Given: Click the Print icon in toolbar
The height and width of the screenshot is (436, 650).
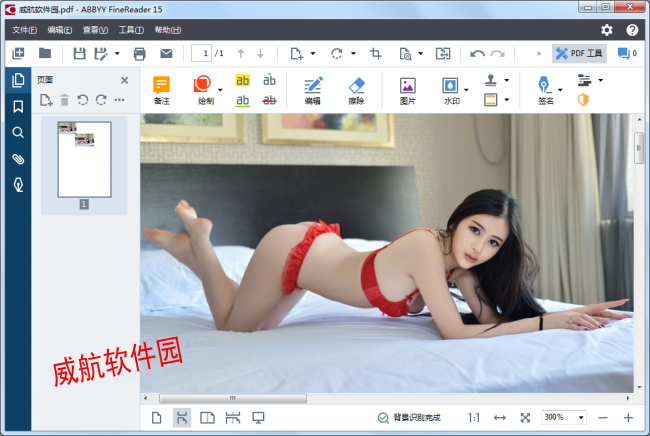Looking at the screenshot, I should [140, 53].
